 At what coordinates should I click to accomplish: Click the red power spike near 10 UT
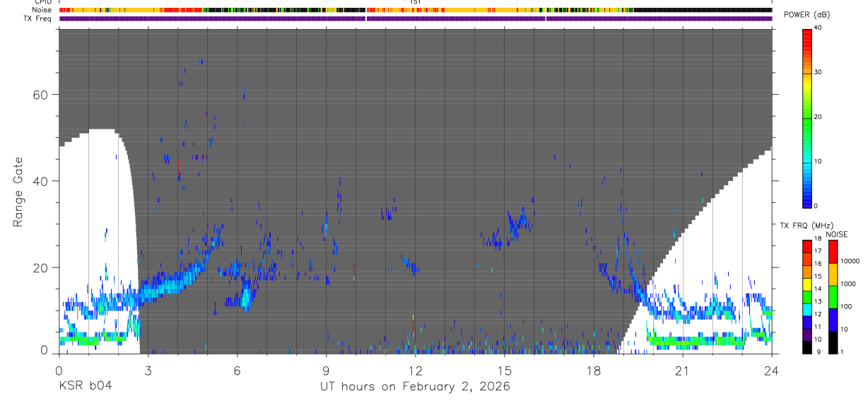pyautogui.click(x=354, y=274)
